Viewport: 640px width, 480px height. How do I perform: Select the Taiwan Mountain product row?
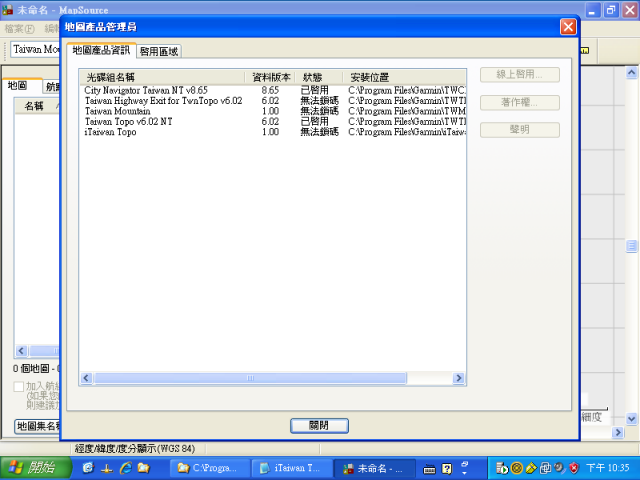click(273, 111)
